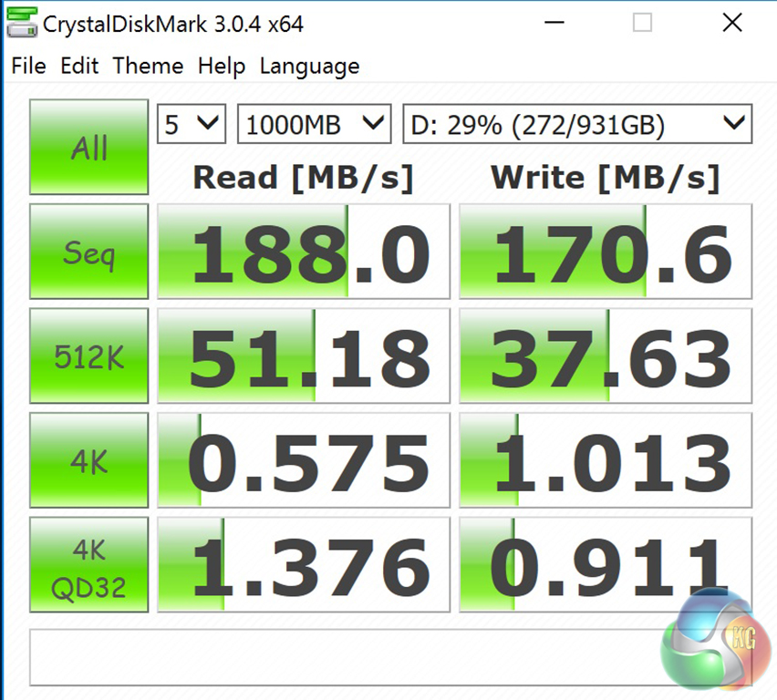The image size is (777, 700).
Task: Click the Read [MB/s] column header
Action: [304, 178]
